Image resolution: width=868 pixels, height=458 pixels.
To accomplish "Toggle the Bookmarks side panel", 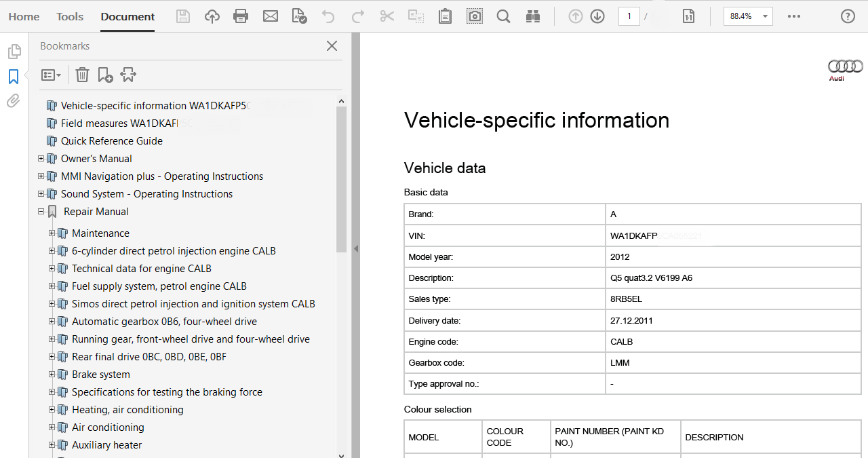I will [x=14, y=77].
